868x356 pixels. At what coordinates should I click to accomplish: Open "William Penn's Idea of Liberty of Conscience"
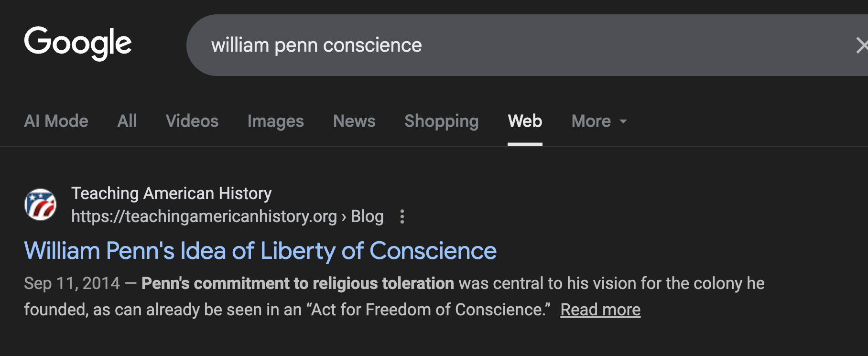(x=260, y=251)
